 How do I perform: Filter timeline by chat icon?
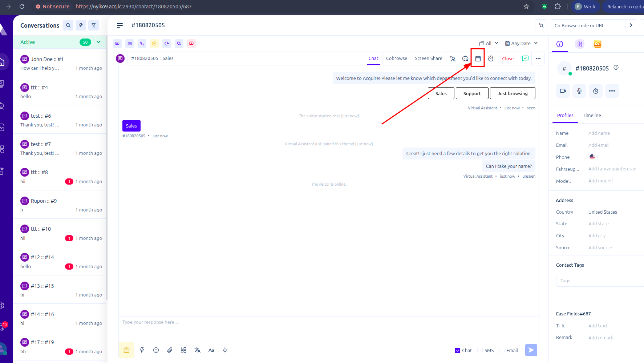coord(117,44)
